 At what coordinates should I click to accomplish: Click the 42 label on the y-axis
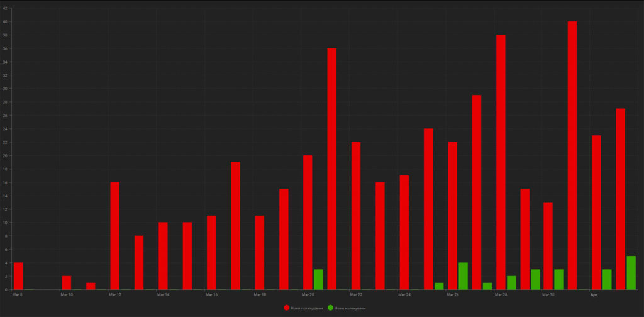pyautogui.click(x=5, y=8)
